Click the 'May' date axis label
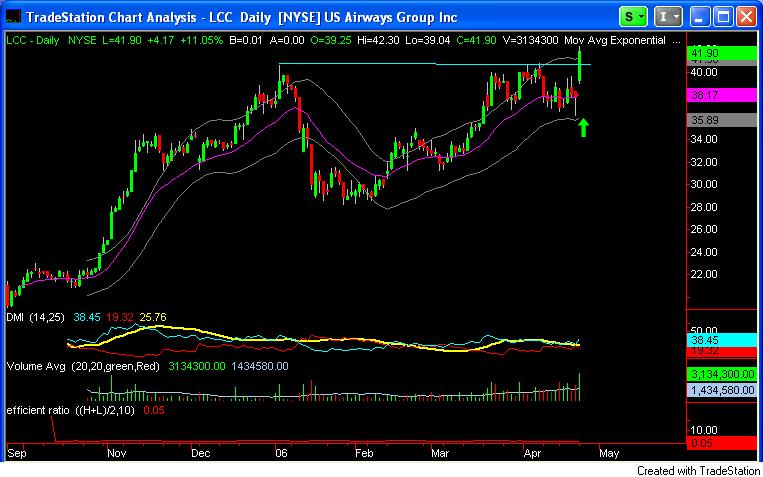Image resolution: width=763 pixels, height=477 pixels. [609, 454]
